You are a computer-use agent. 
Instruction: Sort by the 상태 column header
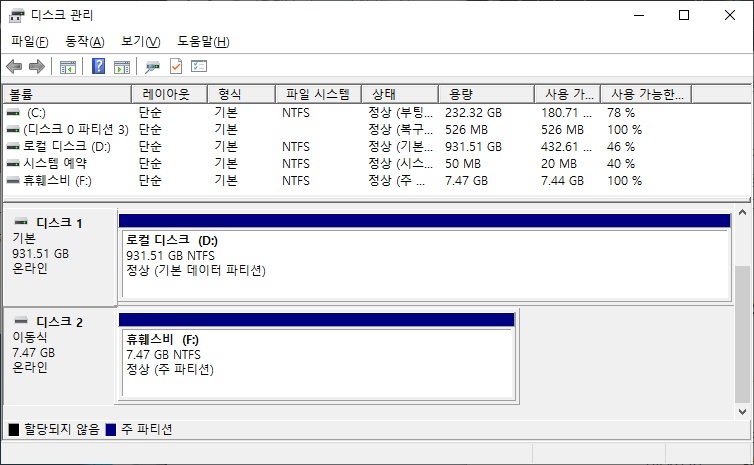(x=400, y=94)
